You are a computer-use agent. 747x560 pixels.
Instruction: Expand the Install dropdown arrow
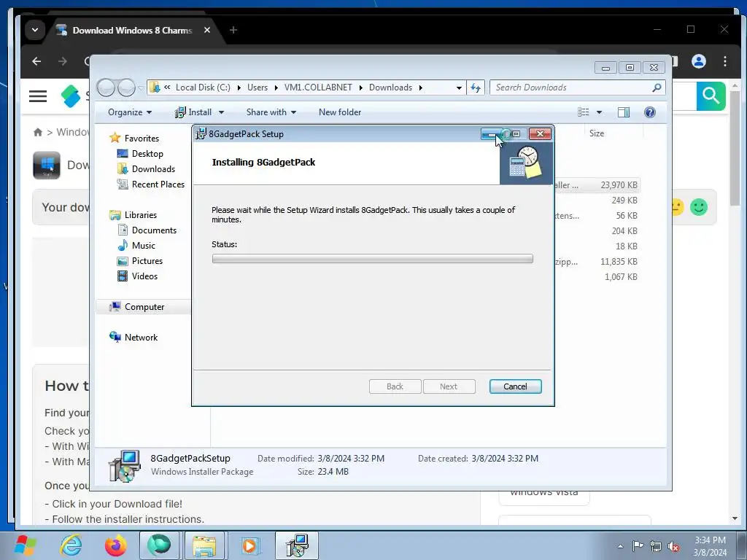point(221,112)
